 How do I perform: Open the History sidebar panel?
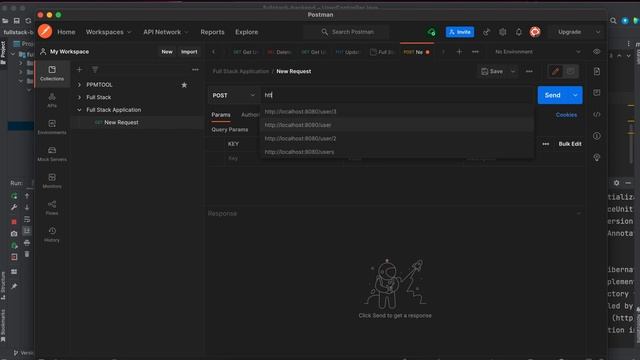[x=52, y=235]
